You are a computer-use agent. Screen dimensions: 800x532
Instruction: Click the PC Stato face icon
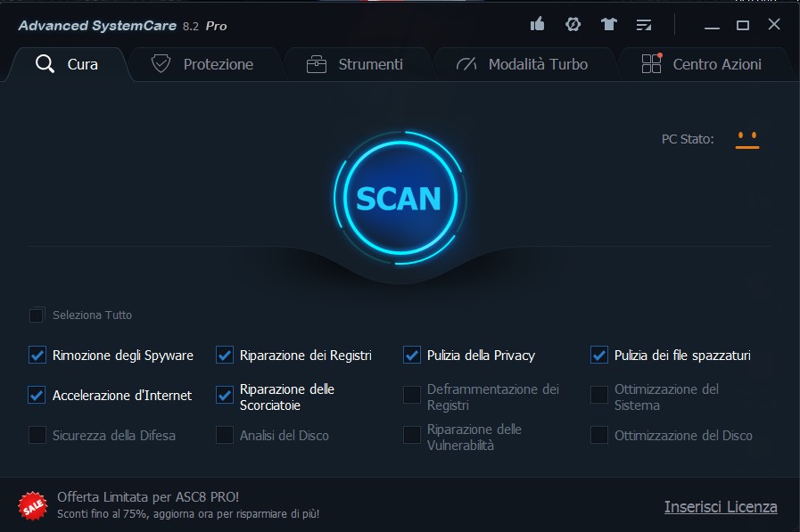click(747, 140)
